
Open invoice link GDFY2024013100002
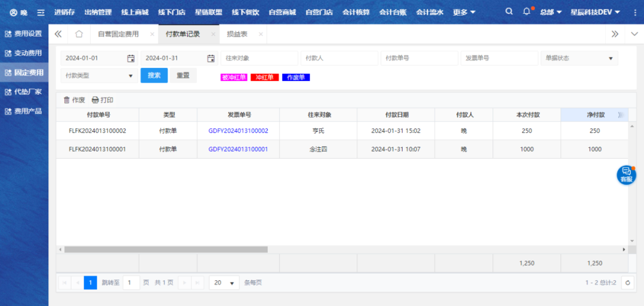[238, 131]
